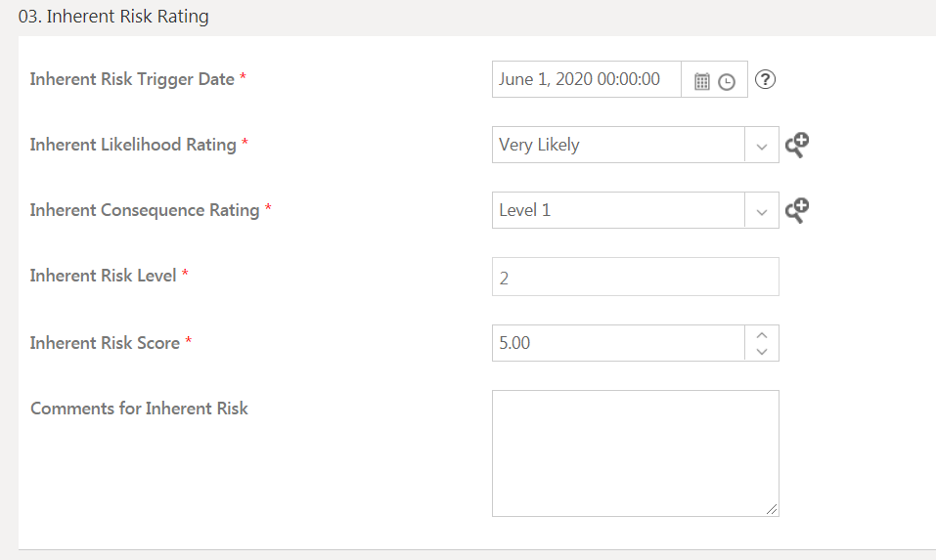
Task: Click the clock time picker icon
Action: pyautogui.click(x=727, y=82)
